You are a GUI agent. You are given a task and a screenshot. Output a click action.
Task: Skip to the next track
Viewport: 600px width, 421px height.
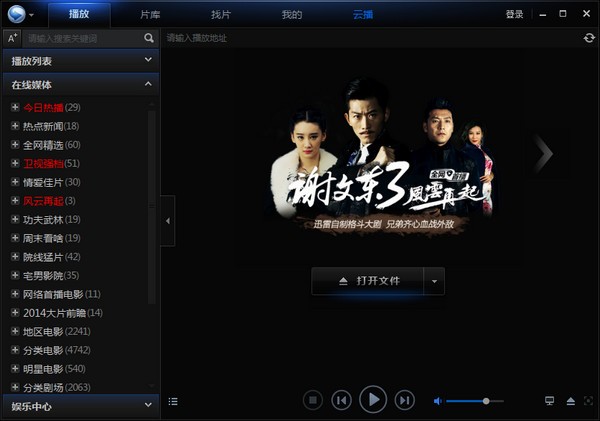pos(404,401)
